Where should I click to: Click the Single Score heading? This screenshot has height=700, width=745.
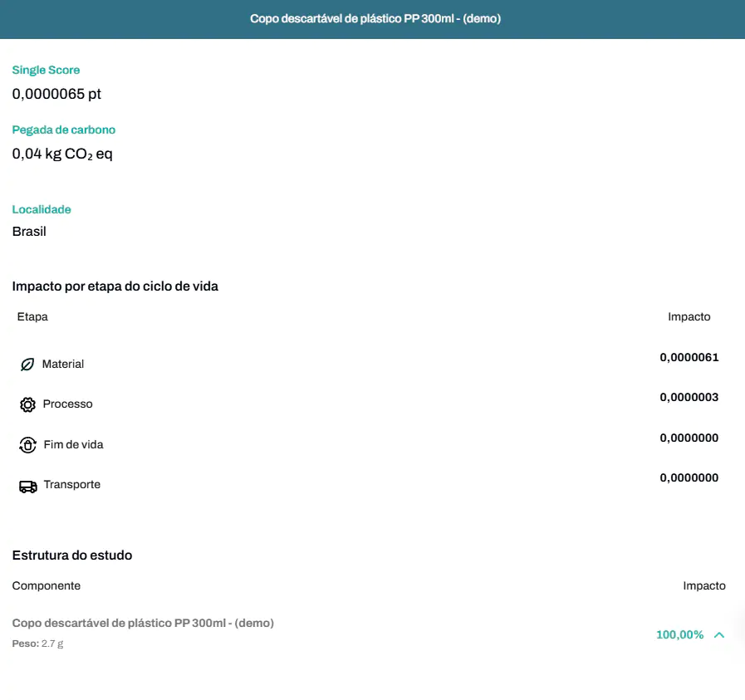pyautogui.click(x=46, y=71)
